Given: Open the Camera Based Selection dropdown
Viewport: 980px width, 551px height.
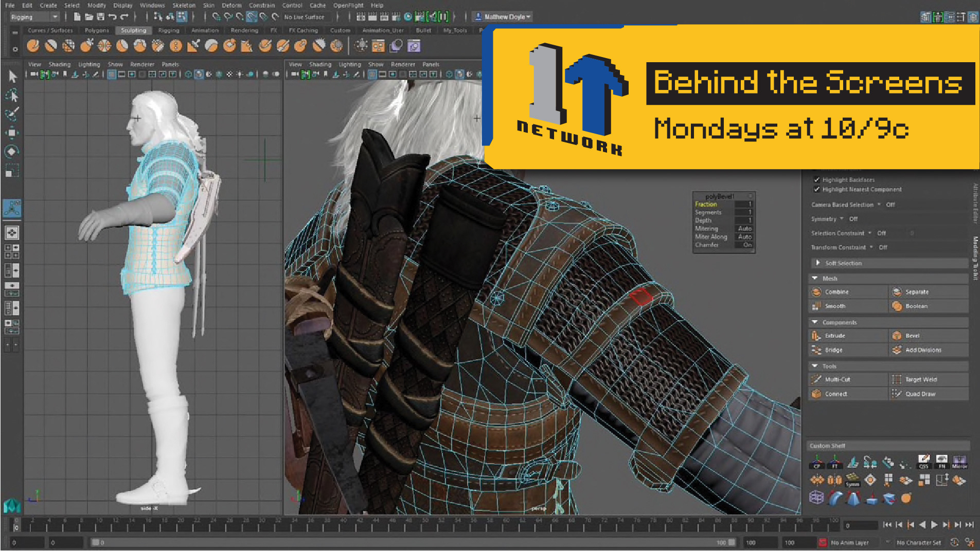Looking at the screenshot, I should coord(879,205).
